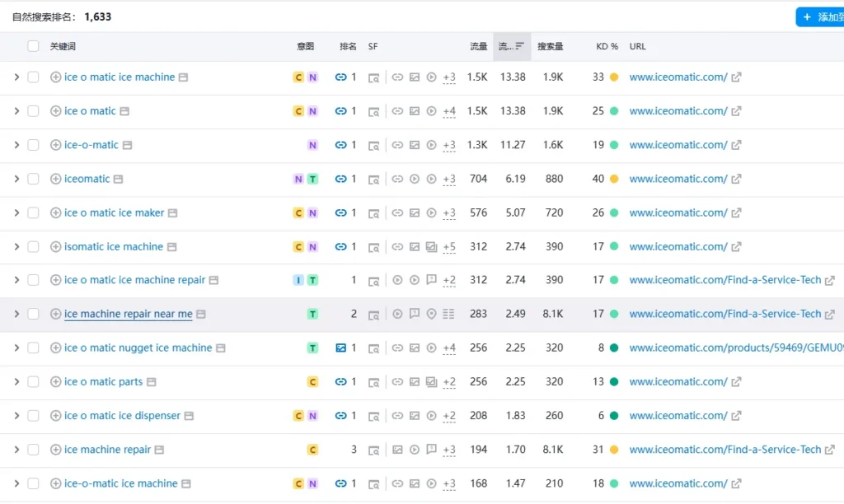Screen dimensions: 844x504
Task: Click the +5 SERP features in 'isomatic ice machine' row
Action: coord(449,247)
